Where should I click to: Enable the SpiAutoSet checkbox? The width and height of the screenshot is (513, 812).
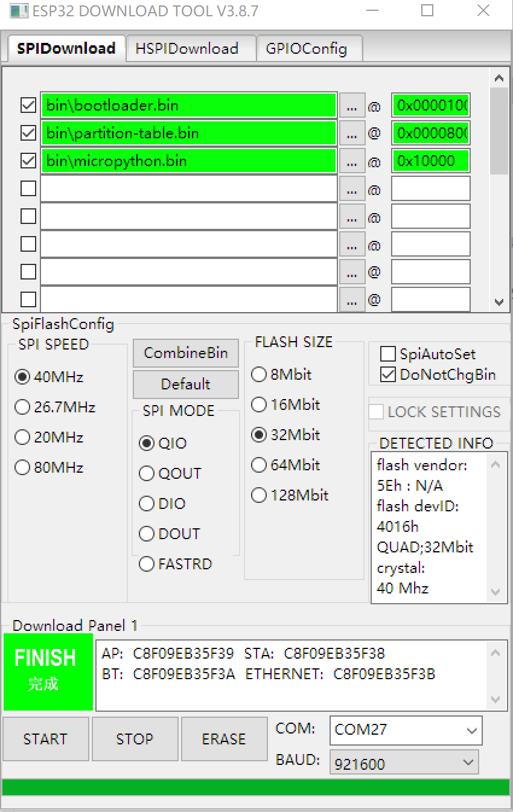[389, 354]
